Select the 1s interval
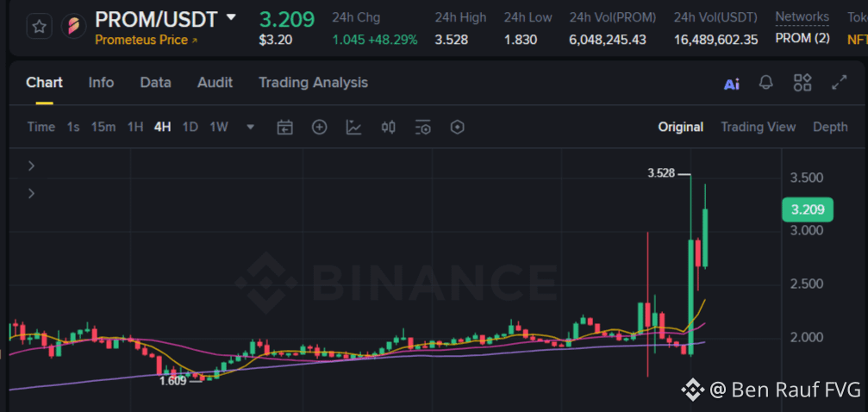This screenshot has width=868, height=412. (73, 127)
